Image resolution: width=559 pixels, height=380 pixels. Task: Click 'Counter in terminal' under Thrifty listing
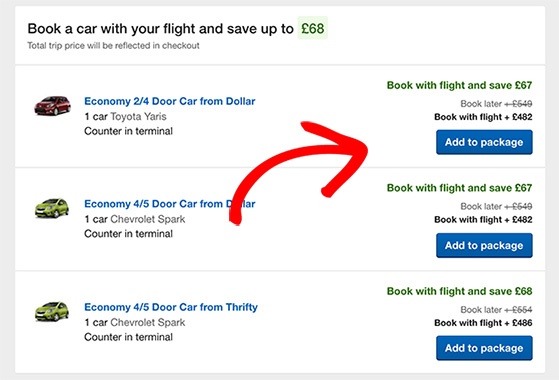tap(128, 337)
